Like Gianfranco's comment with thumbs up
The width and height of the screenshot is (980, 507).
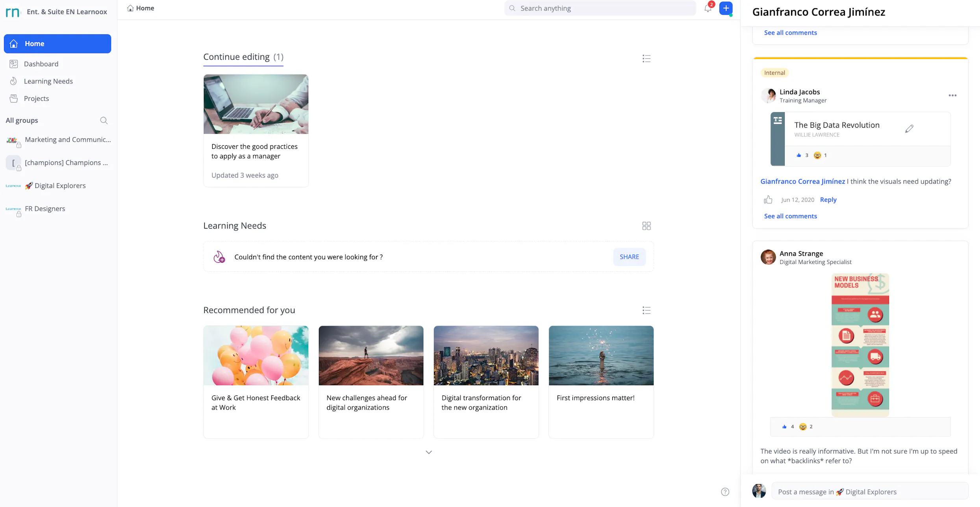coord(768,200)
